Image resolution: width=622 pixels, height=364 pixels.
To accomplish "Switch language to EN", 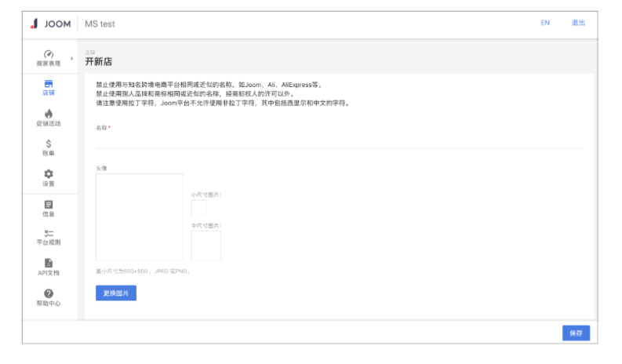I will (x=545, y=23).
